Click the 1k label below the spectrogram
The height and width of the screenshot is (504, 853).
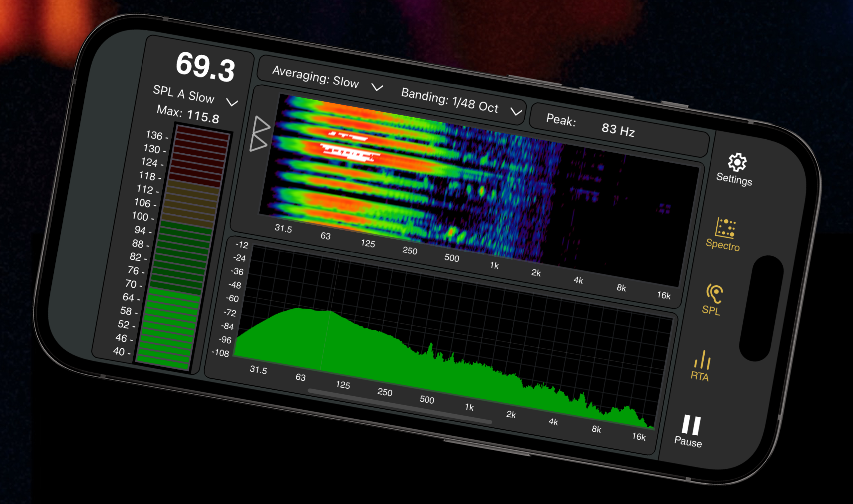coord(494,265)
